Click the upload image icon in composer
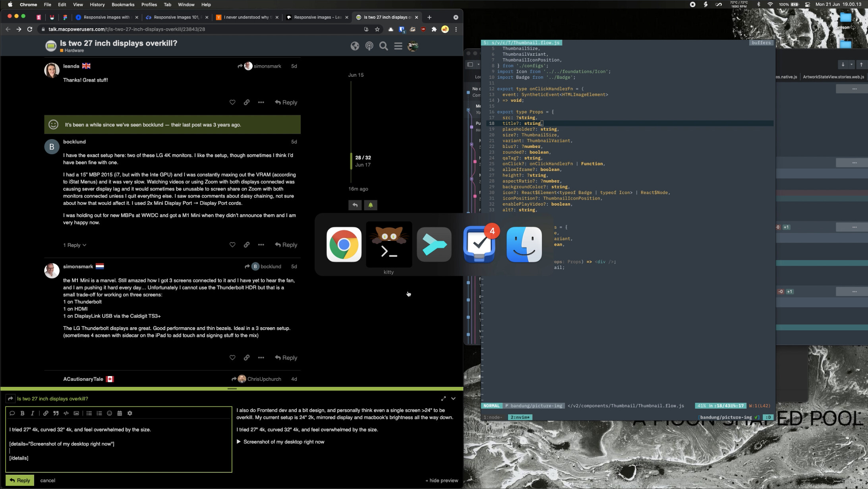 pos(76,413)
